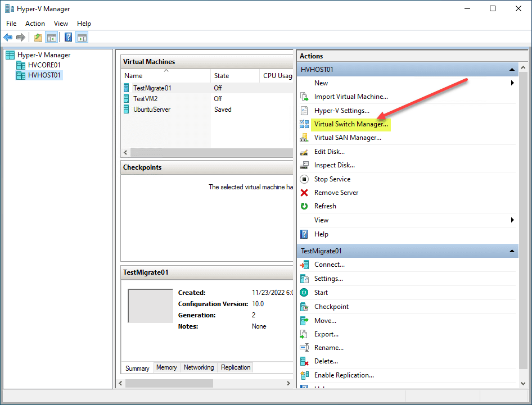The image size is (532, 405).
Task: Open Virtual Switch Manager link
Action: pyautogui.click(x=351, y=124)
